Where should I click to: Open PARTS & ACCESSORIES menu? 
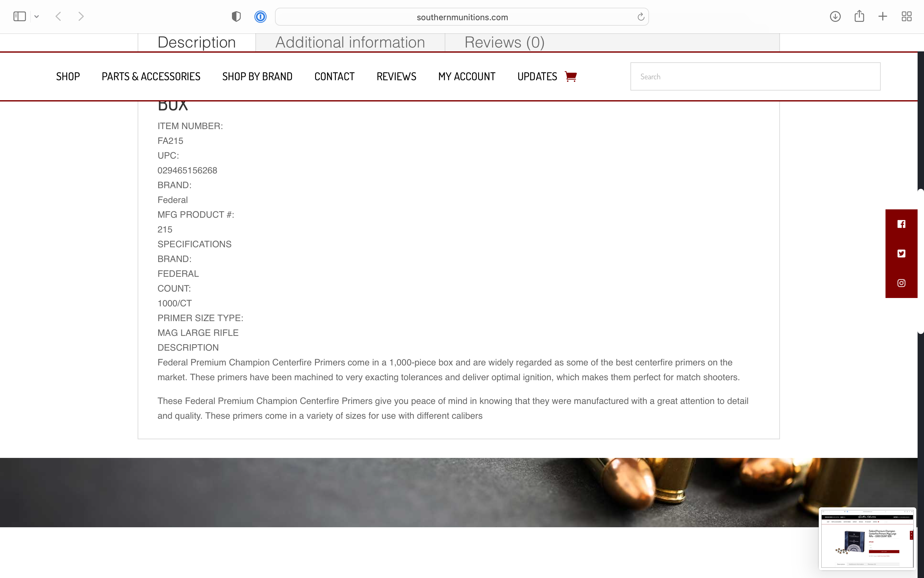pos(151,76)
